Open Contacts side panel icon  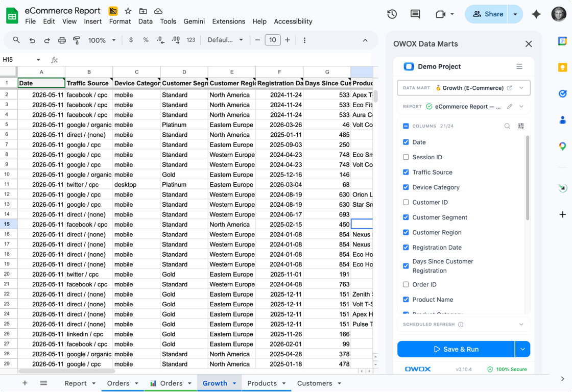(x=562, y=119)
